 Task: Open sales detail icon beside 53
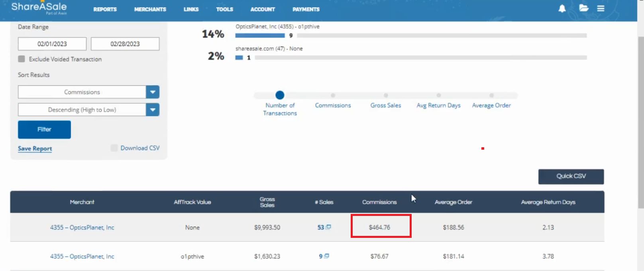[328, 227]
